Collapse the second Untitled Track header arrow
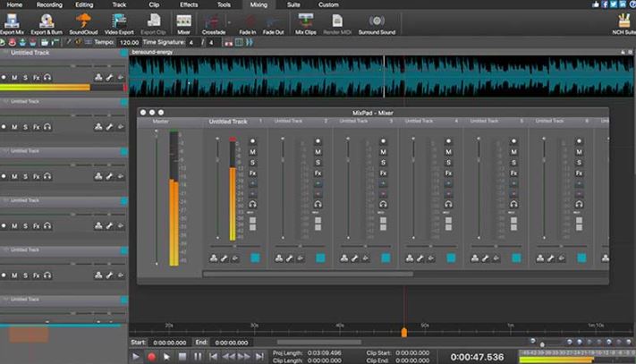This screenshot has width=636, height=364. tap(5, 101)
